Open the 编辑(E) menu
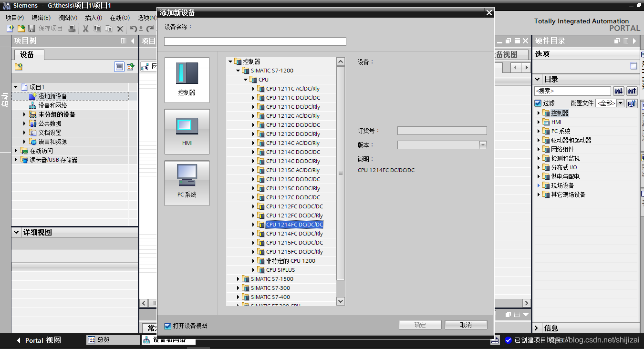The image size is (644, 349). tap(41, 18)
